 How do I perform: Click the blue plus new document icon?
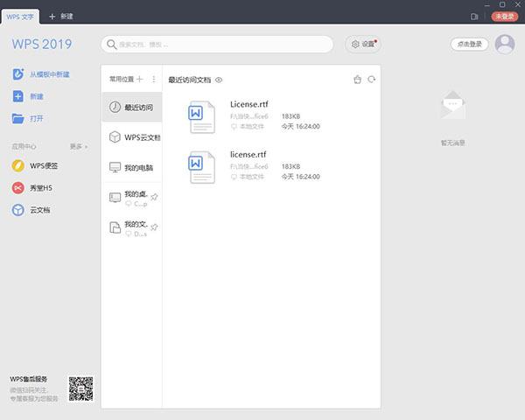18,96
